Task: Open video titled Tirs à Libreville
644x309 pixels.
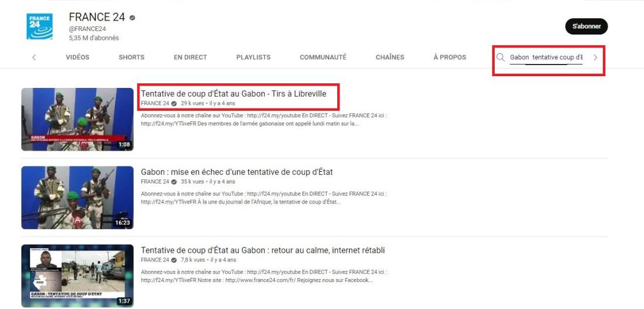Action: coord(233,94)
